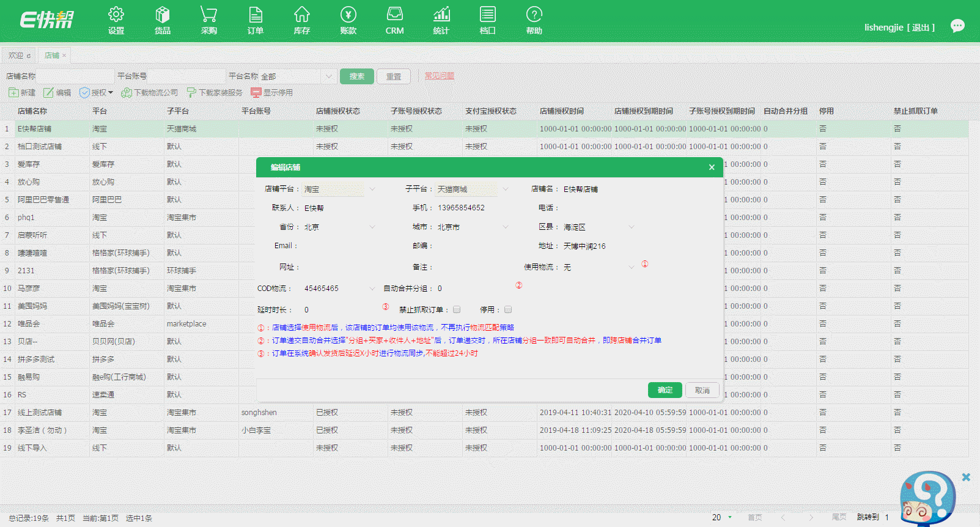Click the refresh icon on 欢迎 tab
Viewport: 980px width, 527px height.
[29, 56]
